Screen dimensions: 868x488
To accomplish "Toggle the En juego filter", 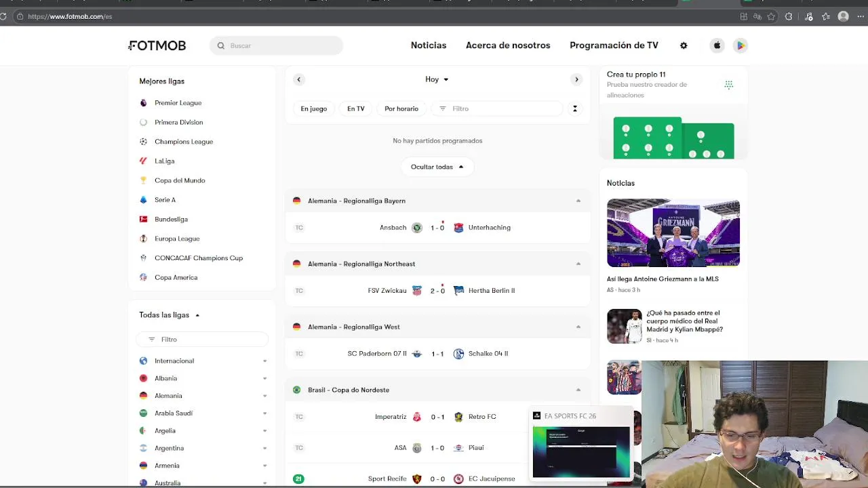I will tap(314, 108).
